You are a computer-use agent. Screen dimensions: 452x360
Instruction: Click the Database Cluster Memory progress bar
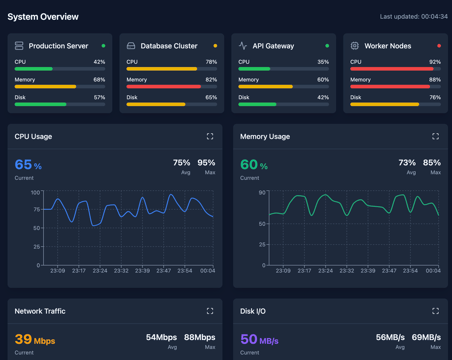[172, 87]
